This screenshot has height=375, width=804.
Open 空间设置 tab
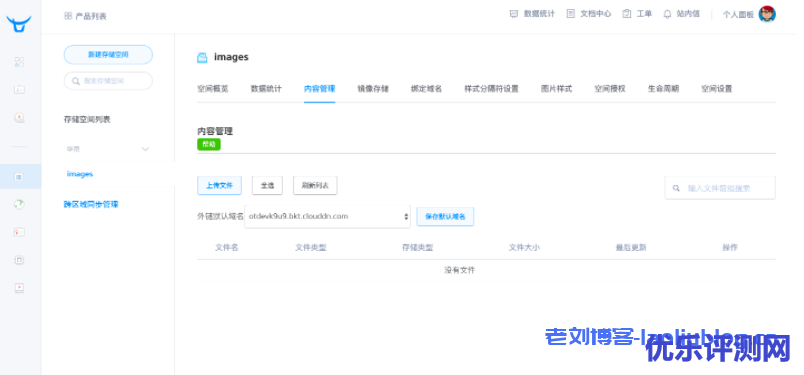click(x=716, y=89)
